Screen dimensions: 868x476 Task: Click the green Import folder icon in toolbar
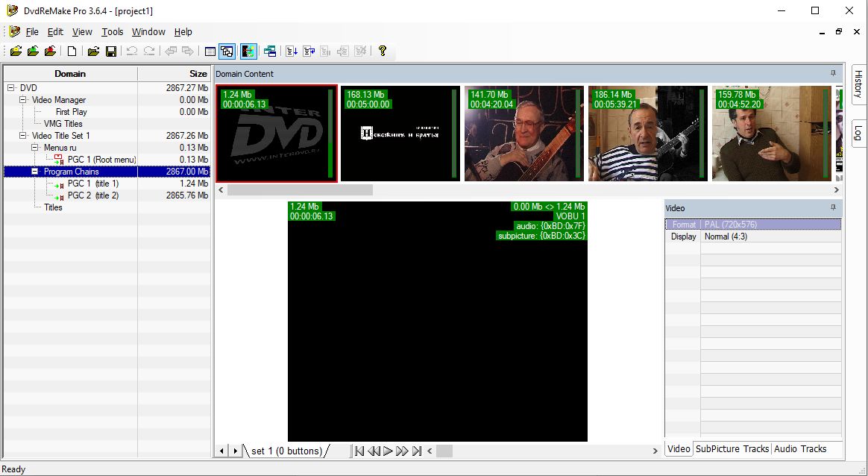coord(34,51)
